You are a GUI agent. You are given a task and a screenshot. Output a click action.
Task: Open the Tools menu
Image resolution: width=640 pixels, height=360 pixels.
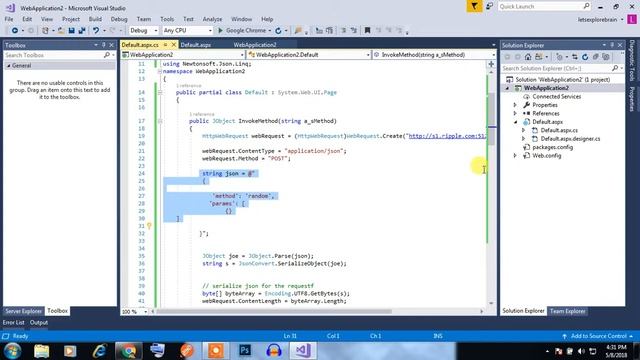[167, 19]
